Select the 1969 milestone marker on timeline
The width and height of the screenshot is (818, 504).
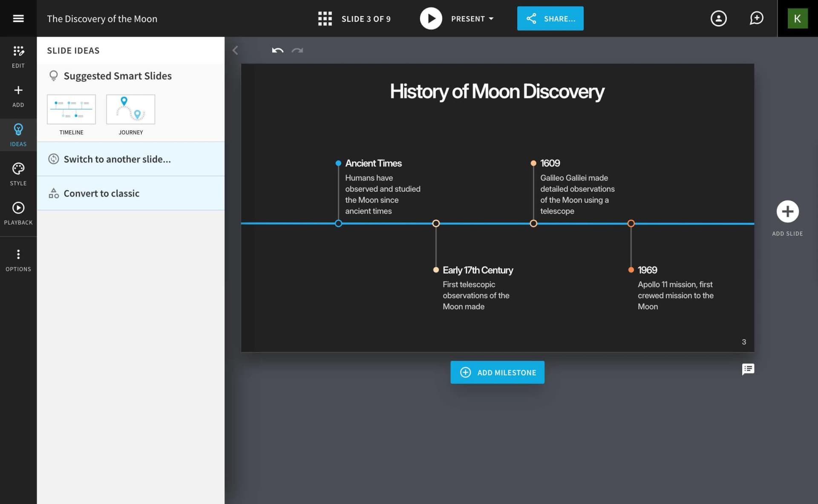coord(631,223)
